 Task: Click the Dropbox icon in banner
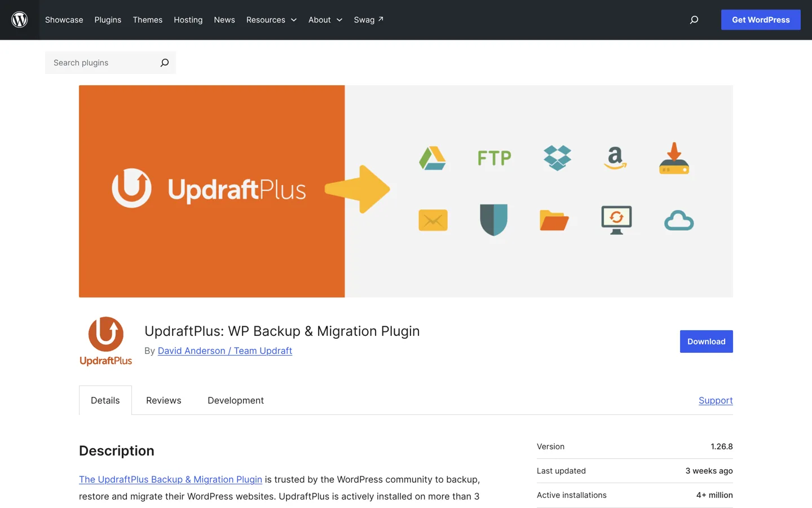click(557, 158)
